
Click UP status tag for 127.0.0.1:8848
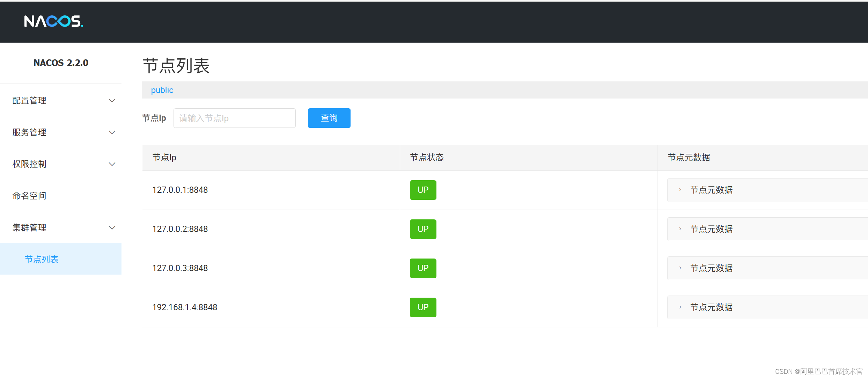point(423,190)
